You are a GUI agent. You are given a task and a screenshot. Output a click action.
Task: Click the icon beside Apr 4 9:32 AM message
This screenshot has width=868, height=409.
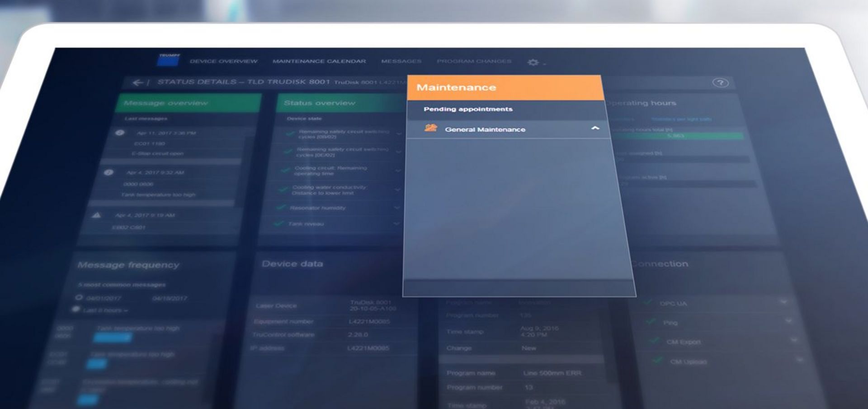point(108,172)
